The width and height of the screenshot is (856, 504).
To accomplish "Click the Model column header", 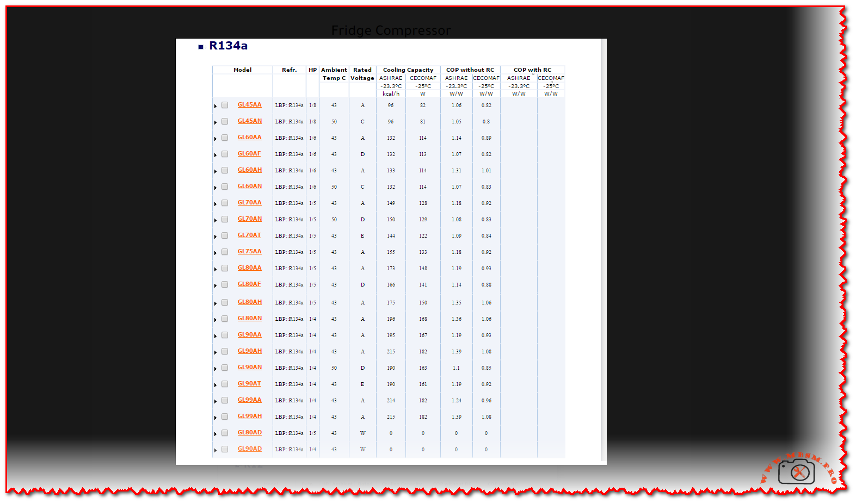I will click(x=242, y=70).
